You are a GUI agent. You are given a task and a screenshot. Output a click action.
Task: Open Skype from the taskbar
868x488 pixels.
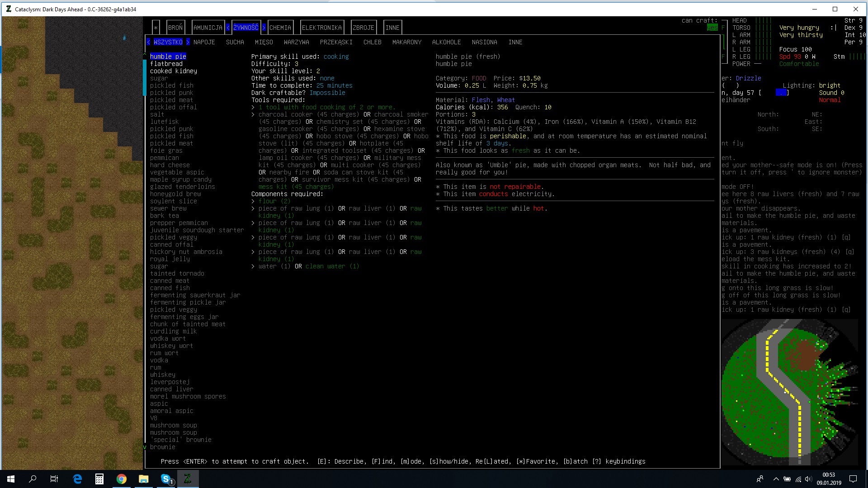point(166,479)
